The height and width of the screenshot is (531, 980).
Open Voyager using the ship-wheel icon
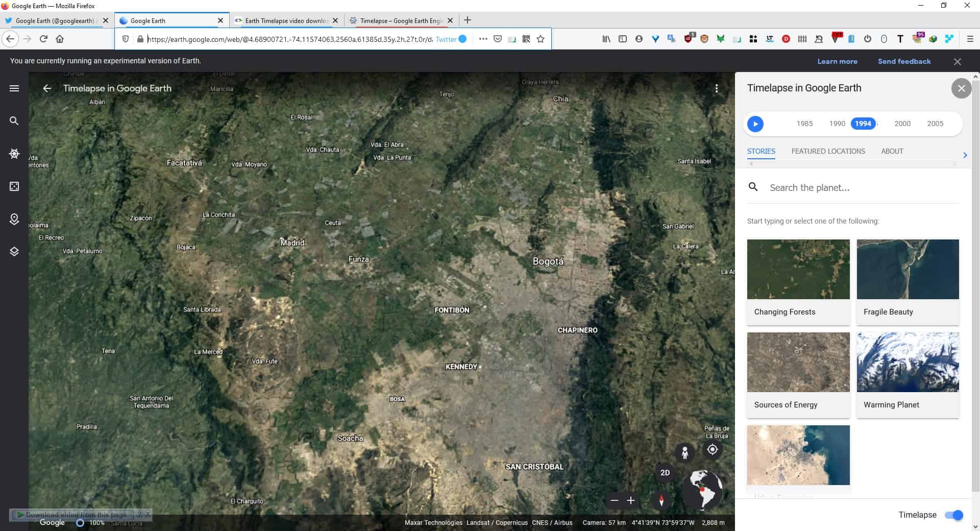(x=14, y=153)
